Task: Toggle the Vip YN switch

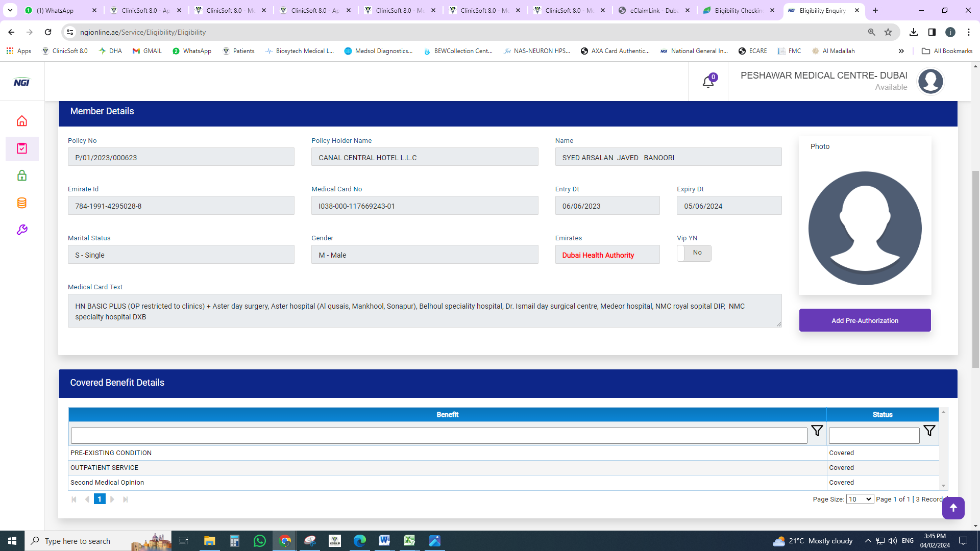Action: click(x=694, y=253)
